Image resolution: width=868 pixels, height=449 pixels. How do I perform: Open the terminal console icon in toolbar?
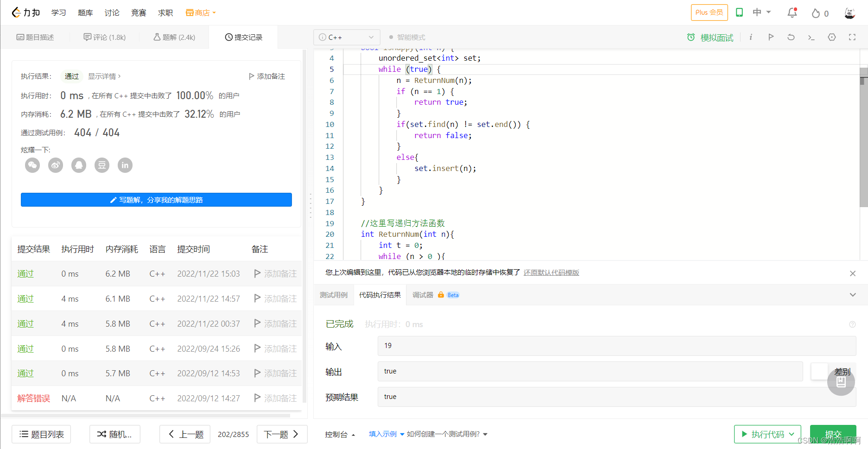tap(811, 37)
